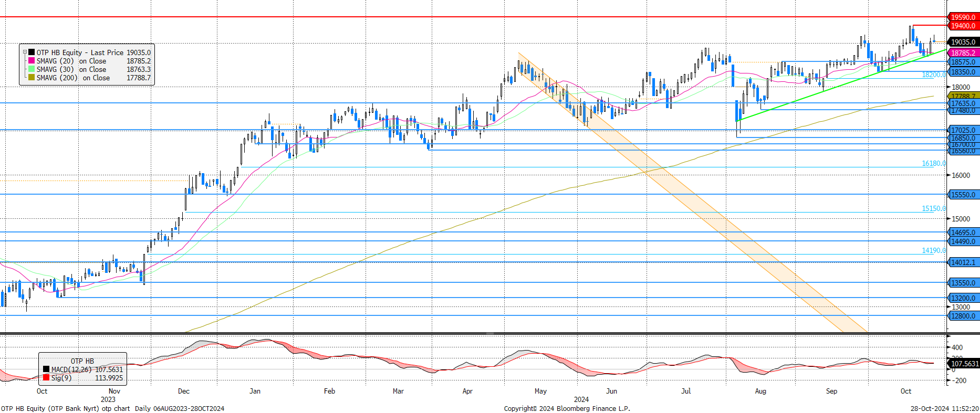Click the blue 14012.1 level label
The width and height of the screenshot is (980, 413).
[x=963, y=262]
